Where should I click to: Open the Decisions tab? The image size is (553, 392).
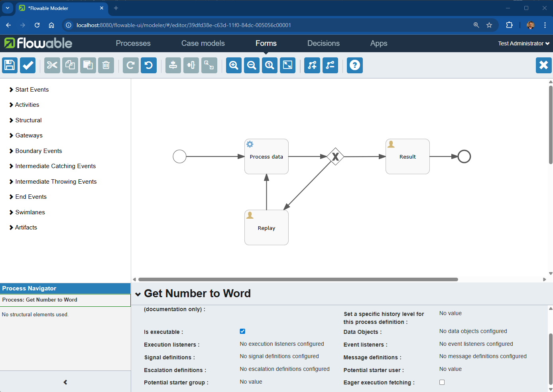point(323,43)
